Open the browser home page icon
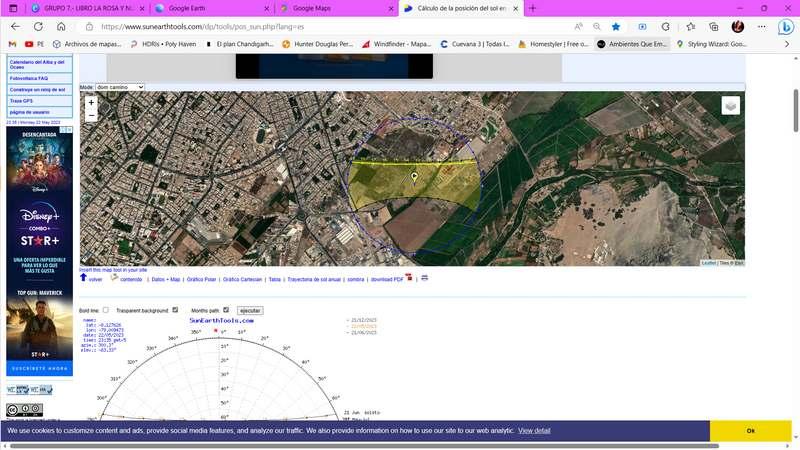 point(61,27)
